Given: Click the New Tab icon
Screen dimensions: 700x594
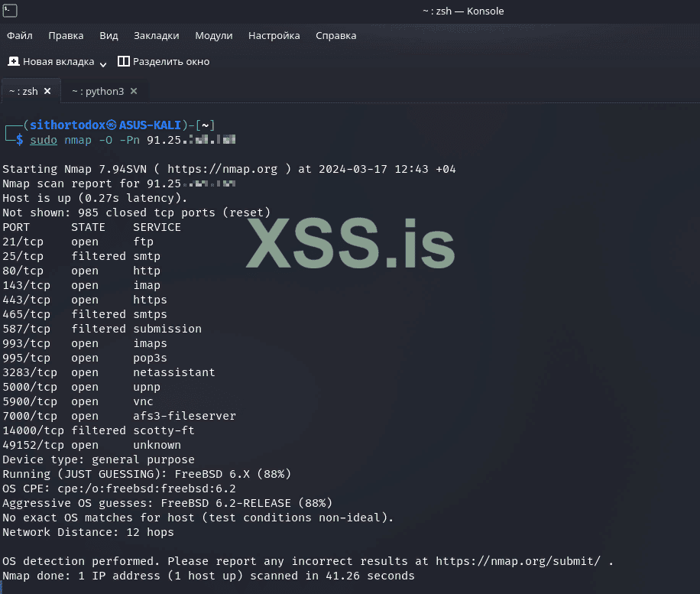Looking at the screenshot, I should [x=14, y=61].
